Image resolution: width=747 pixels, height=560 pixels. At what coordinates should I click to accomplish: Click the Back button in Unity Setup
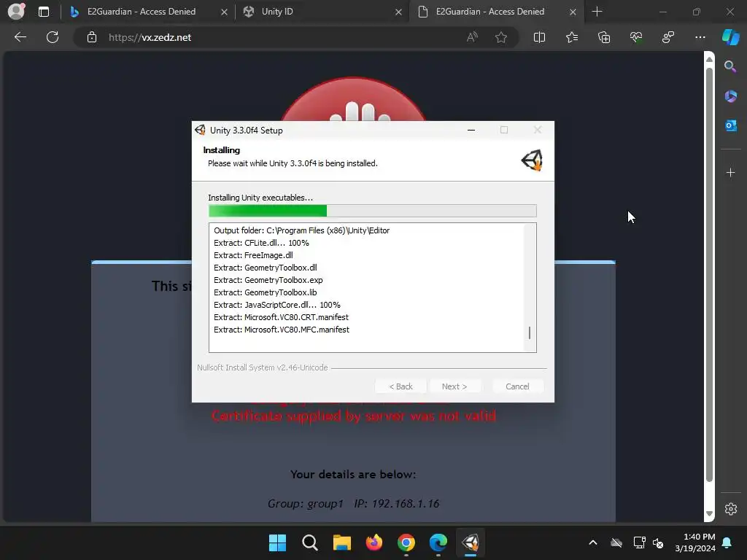401,386
